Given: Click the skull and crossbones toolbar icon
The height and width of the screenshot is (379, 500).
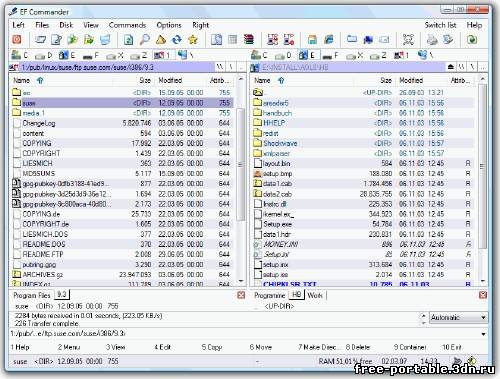Looking at the screenshot, I should (x=408, y=40).
